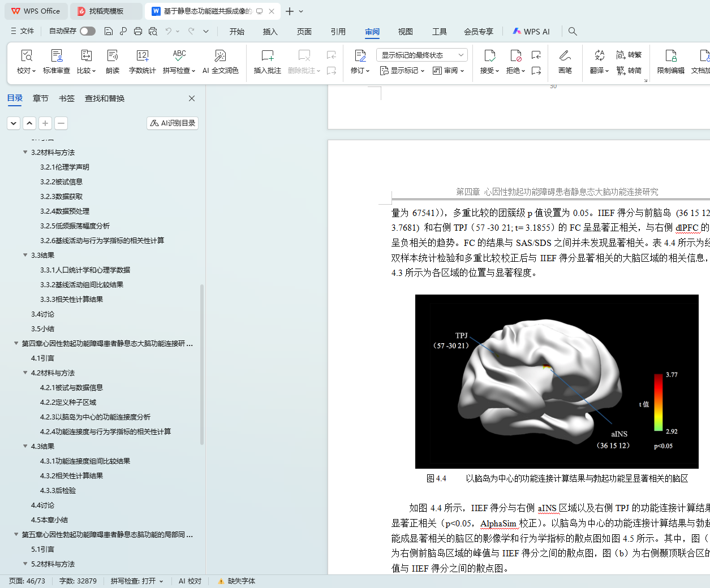Switch to the 书签 panel tab
The width and height of the screenshot is (710, 588).
coord(67,98)
